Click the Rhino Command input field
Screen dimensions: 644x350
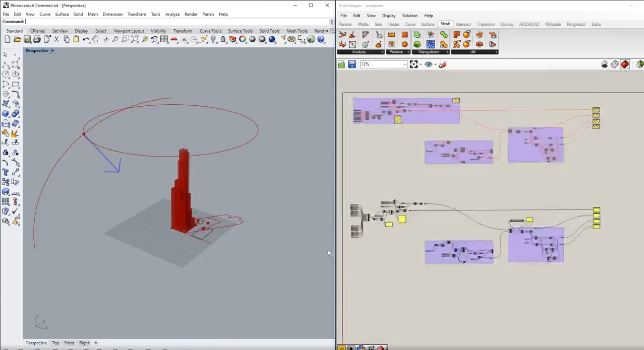click(175, 22)
